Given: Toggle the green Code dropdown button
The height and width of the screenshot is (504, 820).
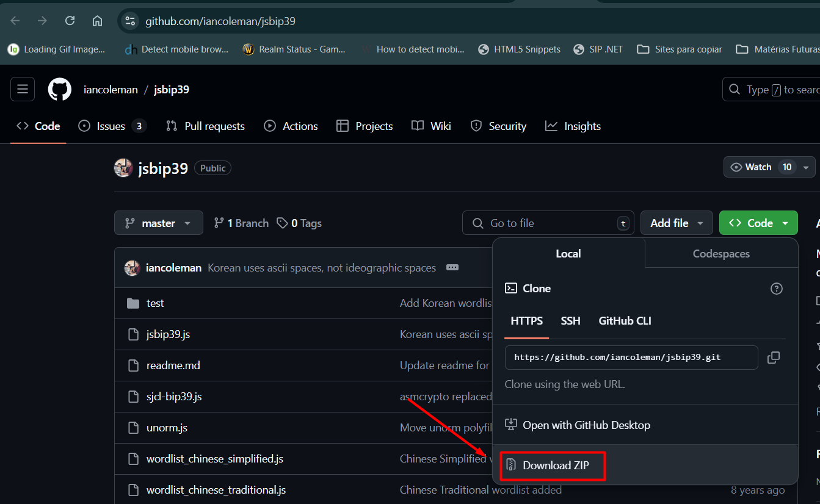Looking at the screenshot, I should (758, 223).
